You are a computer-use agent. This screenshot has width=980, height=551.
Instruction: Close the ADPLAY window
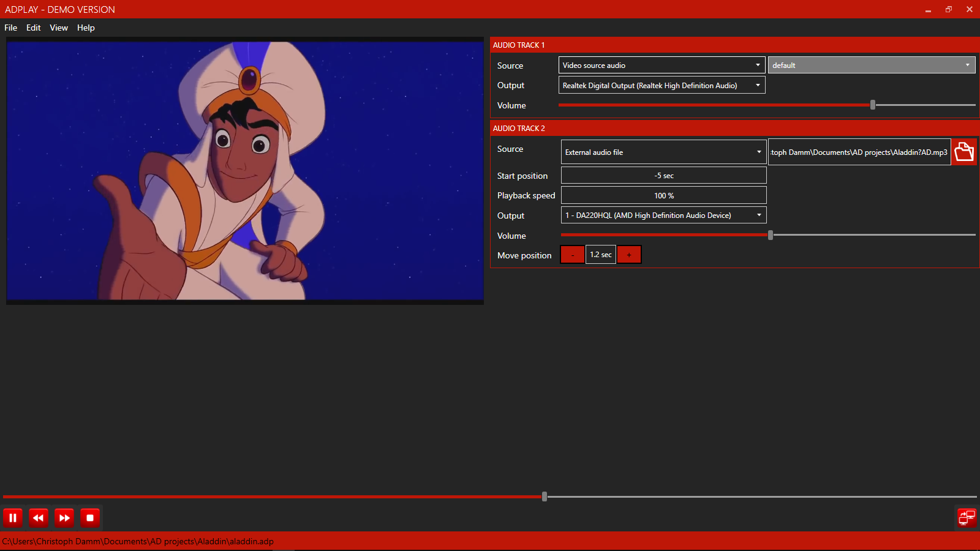click(970, 9)
